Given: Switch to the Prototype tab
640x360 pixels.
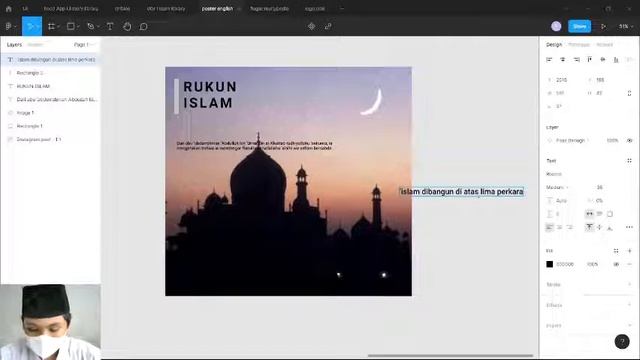Looking at the screenshot, I should pyautogui.click(x=579, y=44).
